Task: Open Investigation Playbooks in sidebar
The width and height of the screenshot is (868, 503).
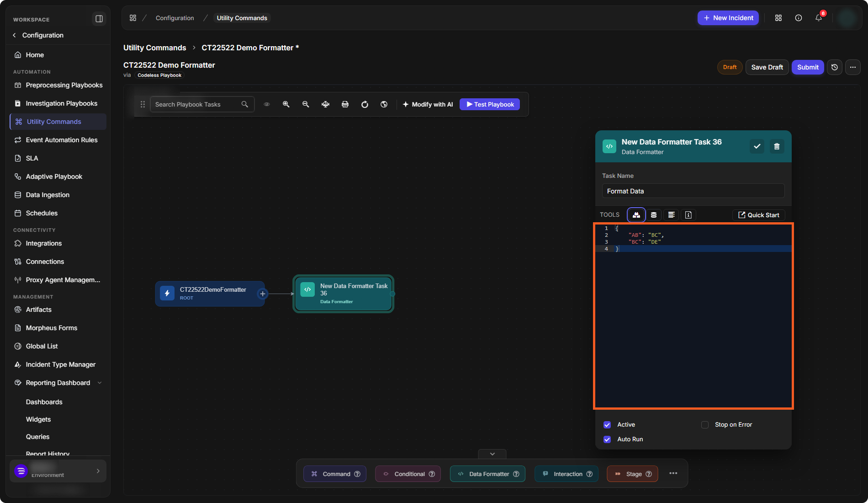Action: click(58, 103)
